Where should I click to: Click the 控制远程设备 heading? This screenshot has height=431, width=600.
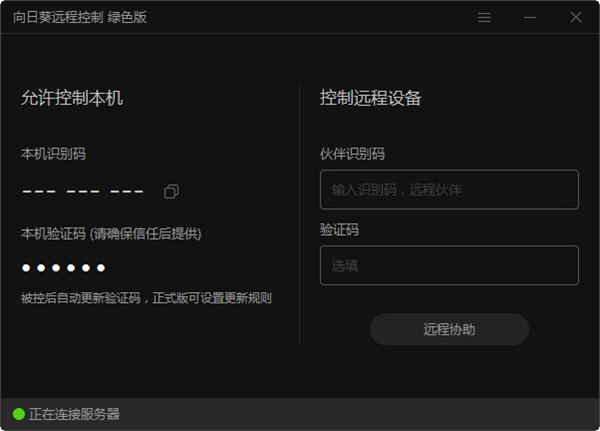(370, 98)
